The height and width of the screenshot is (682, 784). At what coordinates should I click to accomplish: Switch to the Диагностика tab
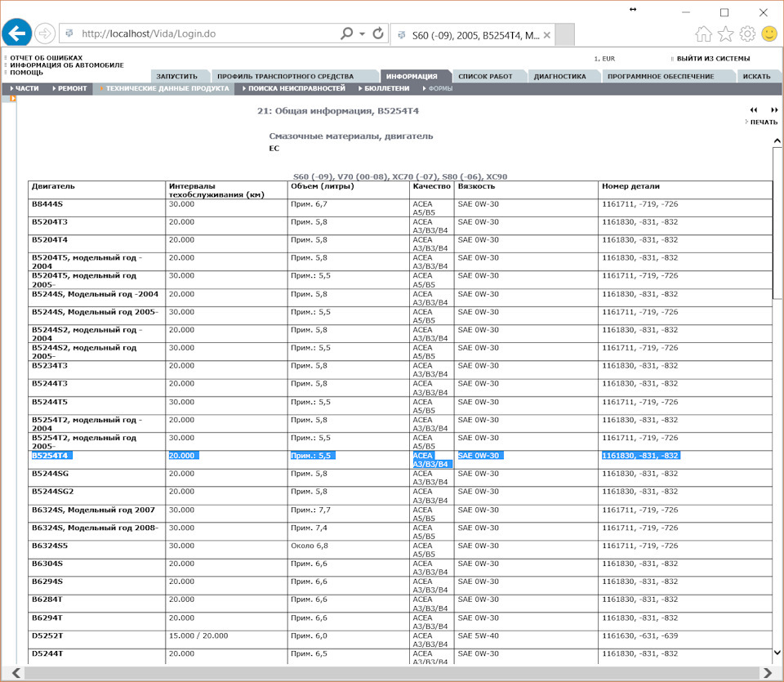[559, 76]
